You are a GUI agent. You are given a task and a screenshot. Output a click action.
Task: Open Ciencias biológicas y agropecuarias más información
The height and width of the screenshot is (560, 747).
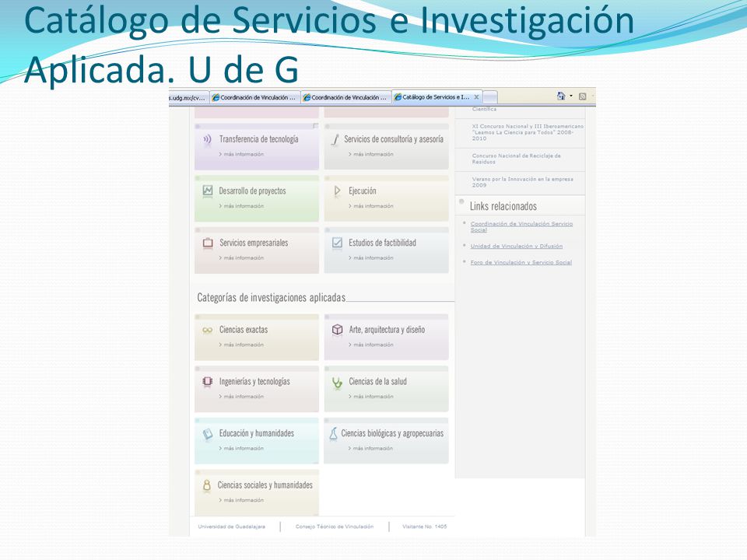point(370,449)
